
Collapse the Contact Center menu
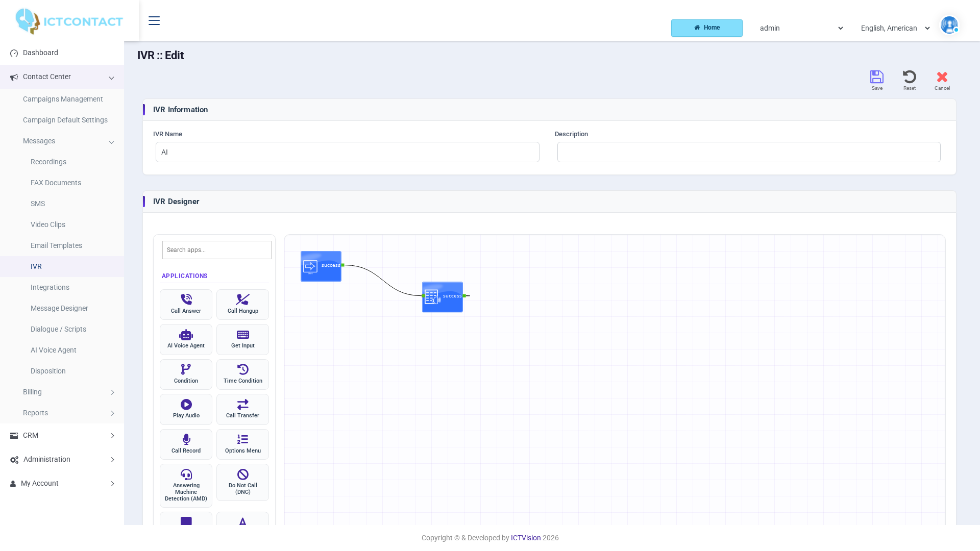pos(62,77)
